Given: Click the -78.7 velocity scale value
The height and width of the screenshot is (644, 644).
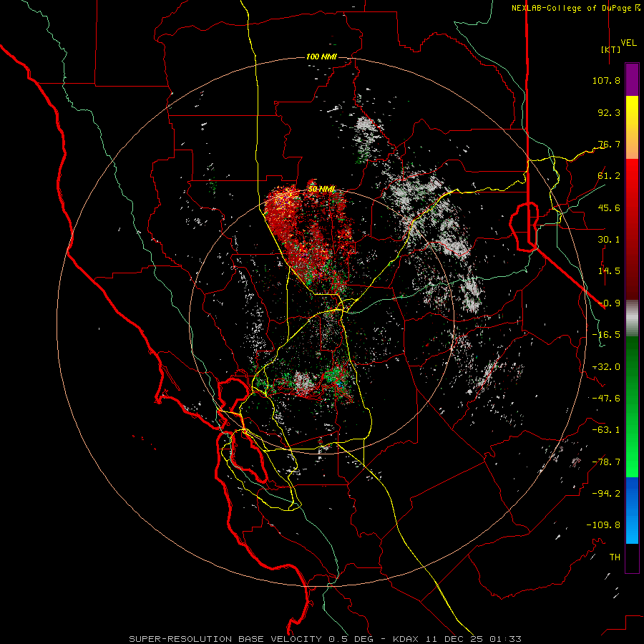Looking at the screenshot, I should pyautogui.click(x=606, y=462).
